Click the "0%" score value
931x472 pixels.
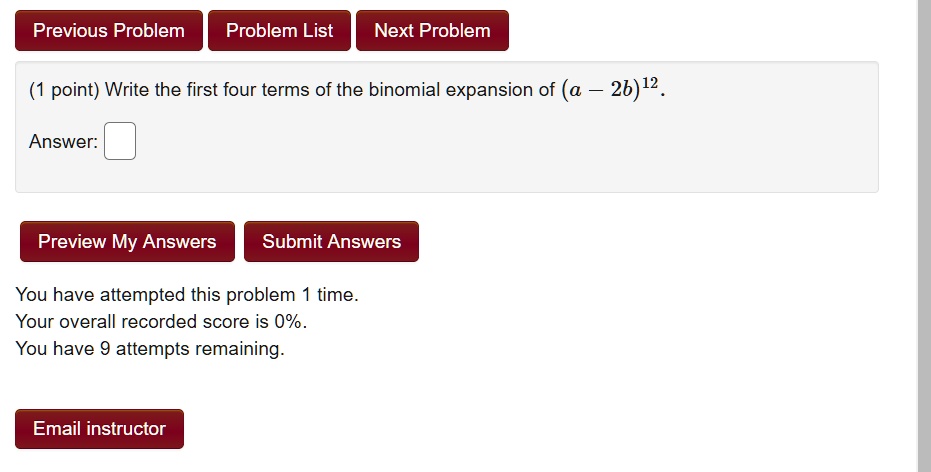[x=288, y=321]
